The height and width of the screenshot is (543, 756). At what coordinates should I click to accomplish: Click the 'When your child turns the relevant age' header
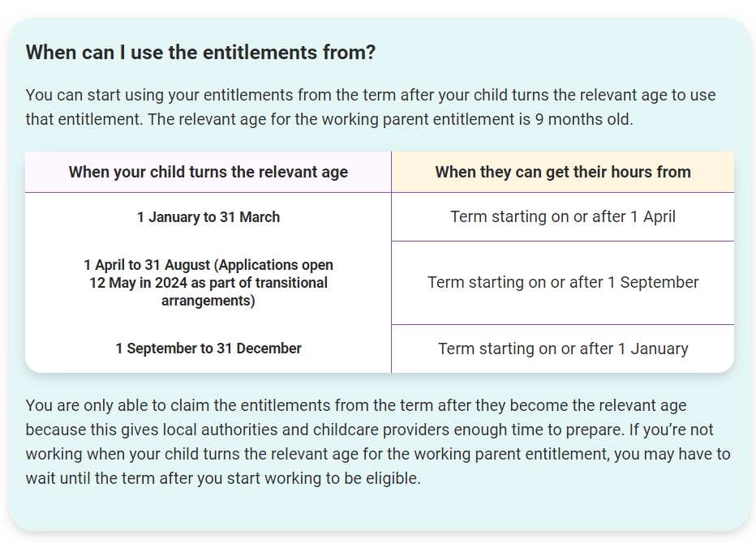208,172
